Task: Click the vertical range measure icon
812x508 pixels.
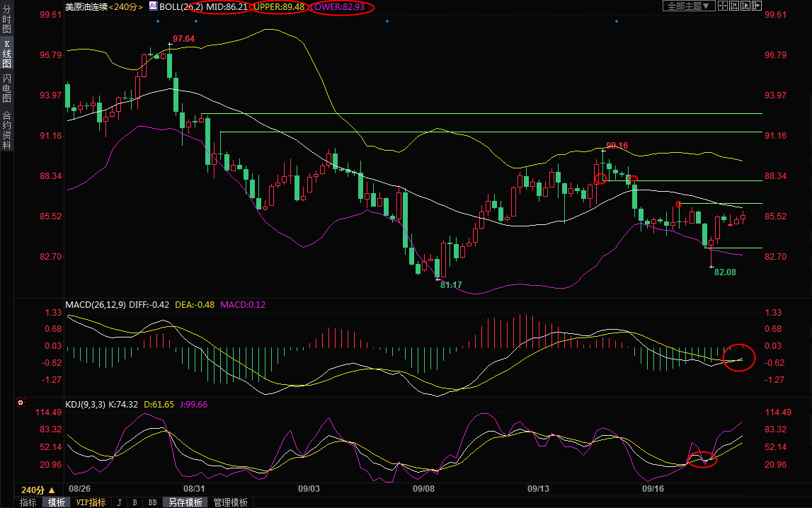Action: click(733, 6)
